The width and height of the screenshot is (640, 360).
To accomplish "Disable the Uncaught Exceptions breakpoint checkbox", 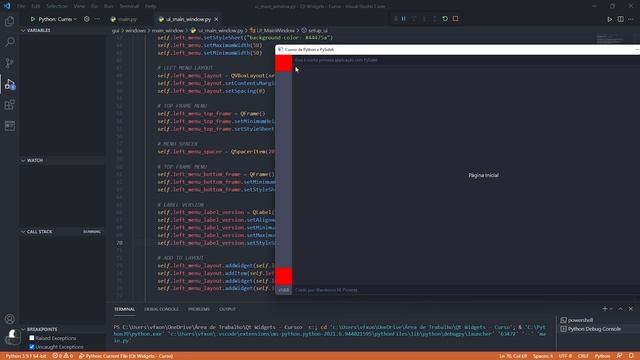I will [32, 347].
